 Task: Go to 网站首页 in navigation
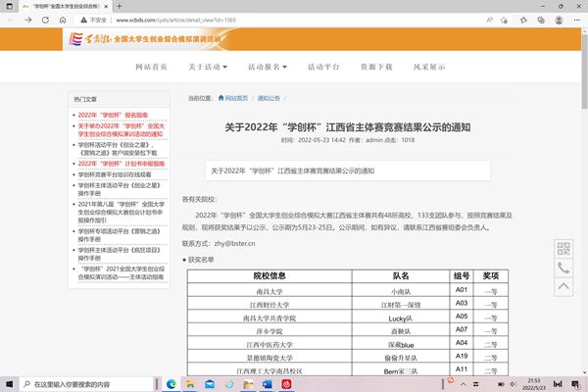click(x=151, y=67)
